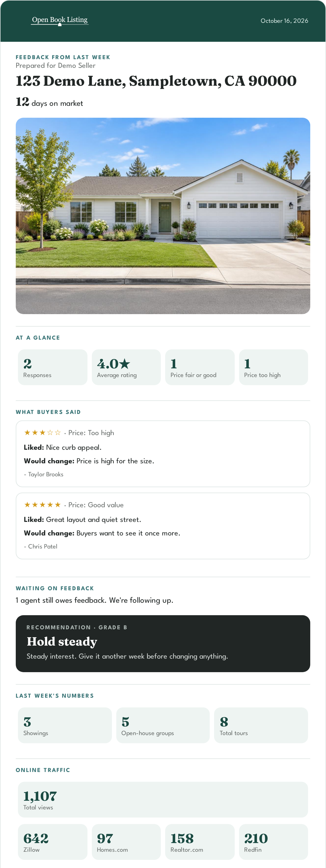Select the 2 Responses card
The width and height of the screenshot is (326, 868).
pos(52,367)
